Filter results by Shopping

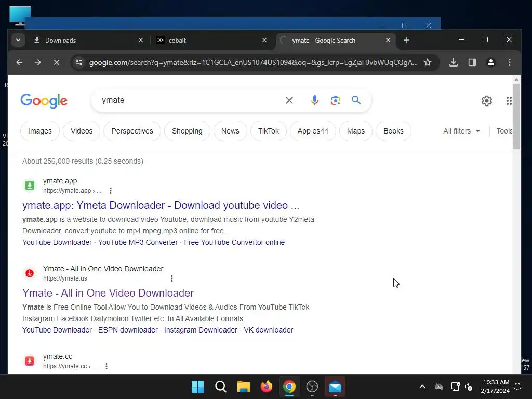click(187, 131)
